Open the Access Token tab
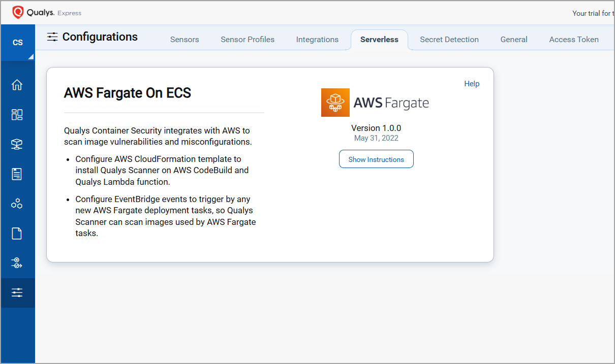Image resolution: width=615 pixels, height=364 pixels. click(x=574, y=40)
